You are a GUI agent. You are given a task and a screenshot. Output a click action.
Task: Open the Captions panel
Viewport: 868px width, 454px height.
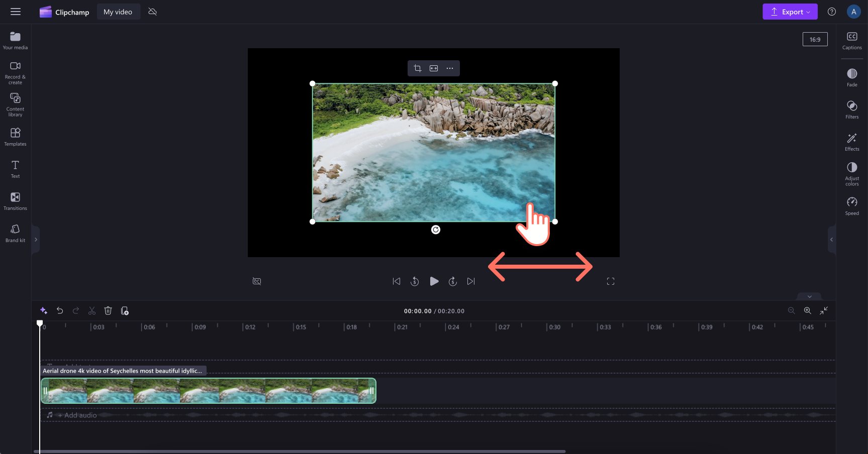click(x=852, y=41)
